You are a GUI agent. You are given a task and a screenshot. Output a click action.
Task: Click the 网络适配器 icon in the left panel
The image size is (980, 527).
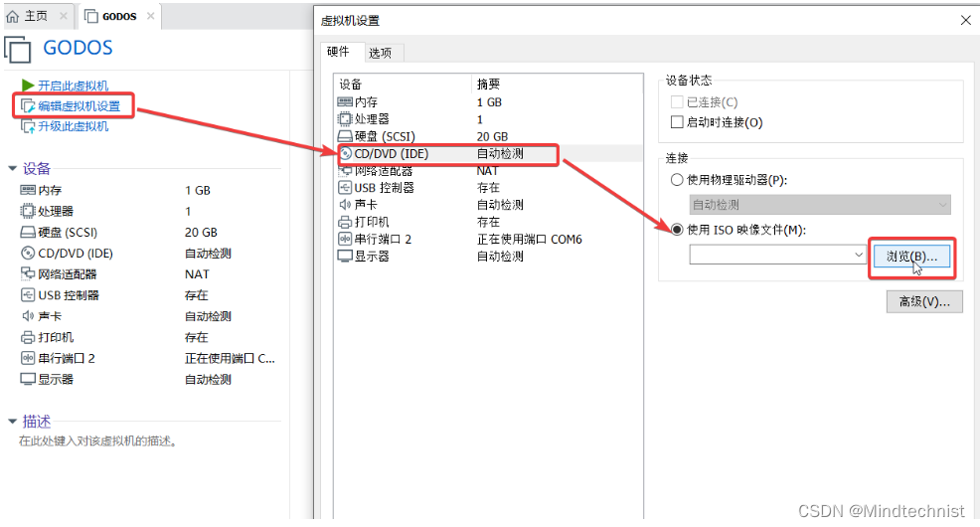click(28, 273)
